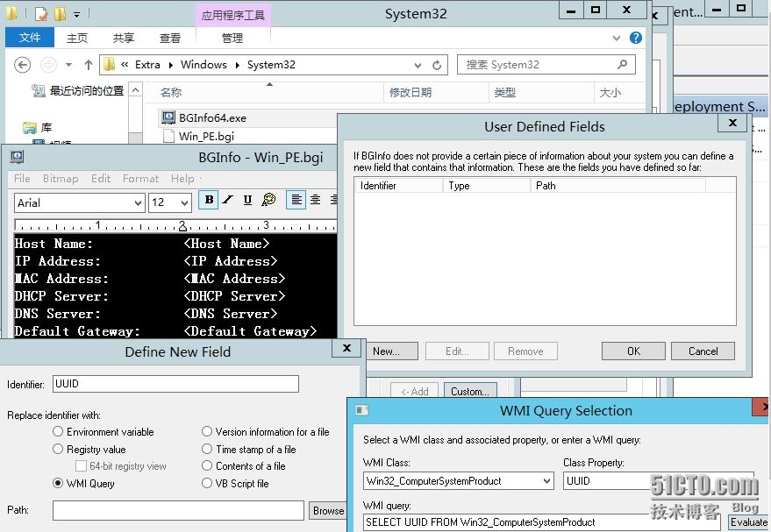Switch to Share tab in Explorer
The height and width of the screenshot is (532, 771).
[x=124, y=38]
